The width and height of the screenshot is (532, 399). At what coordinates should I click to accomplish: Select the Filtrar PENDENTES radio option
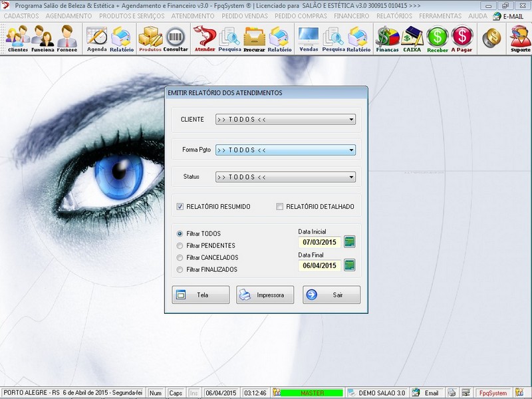pyautogui.click(x=180, y=246)
